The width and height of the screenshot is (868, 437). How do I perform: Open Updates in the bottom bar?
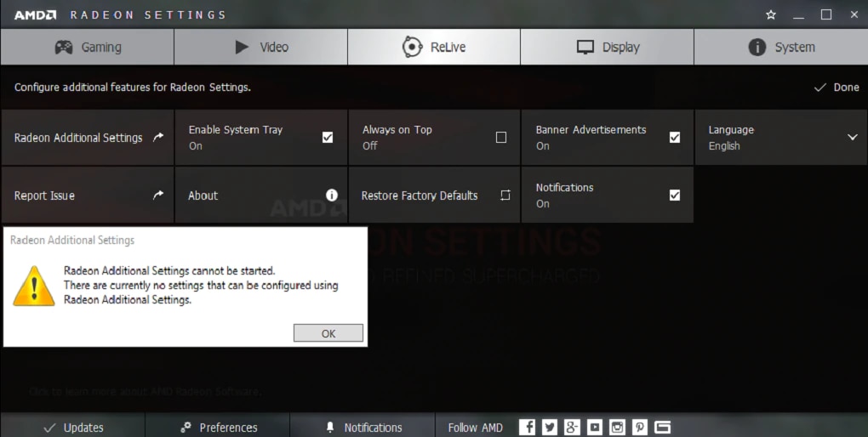[x=73, y=427]
